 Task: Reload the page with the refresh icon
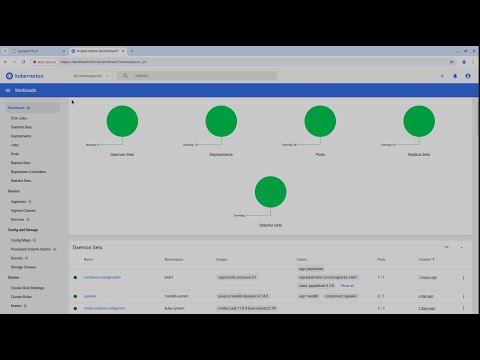(x=23, y=62)
